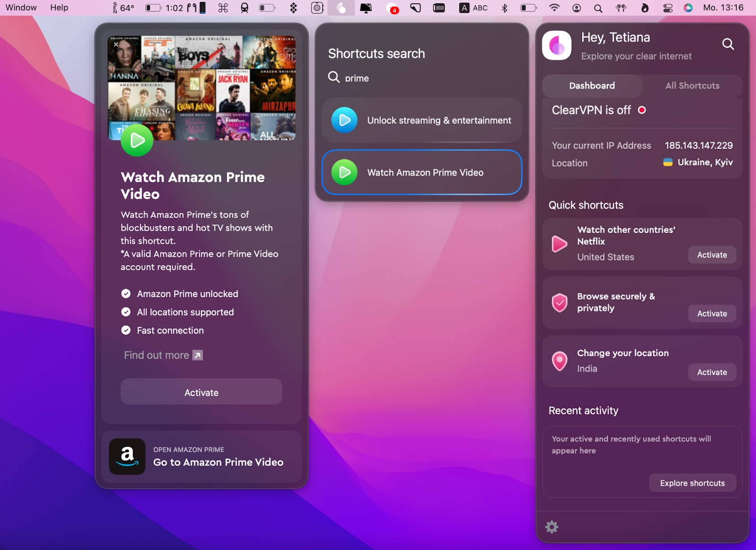Click the Amazon logo icon
Screen dimensions: 756x550
pyautogui.click(x=127, y=456)
